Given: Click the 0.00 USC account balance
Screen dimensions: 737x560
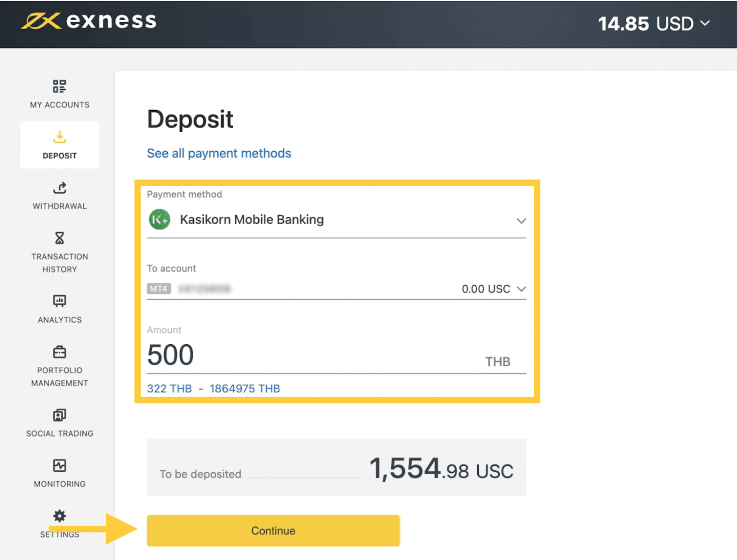Looking at the screenshot, I should point(486,289).
